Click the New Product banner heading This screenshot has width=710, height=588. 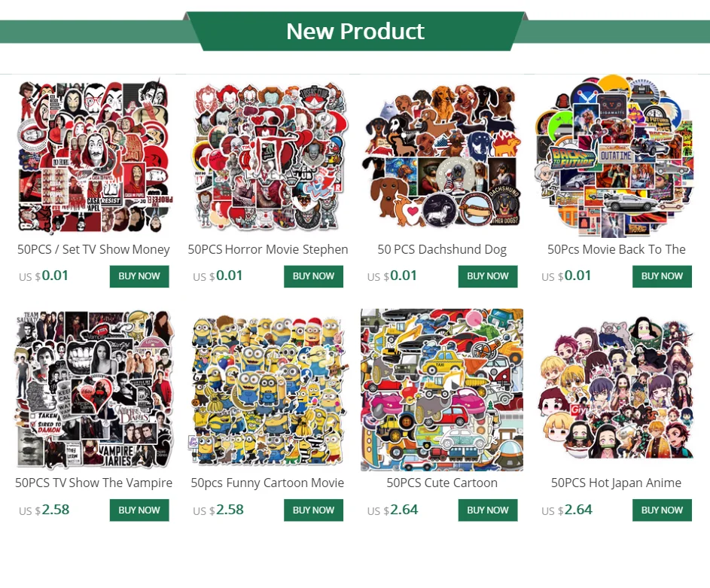click(x=355, y=31)
